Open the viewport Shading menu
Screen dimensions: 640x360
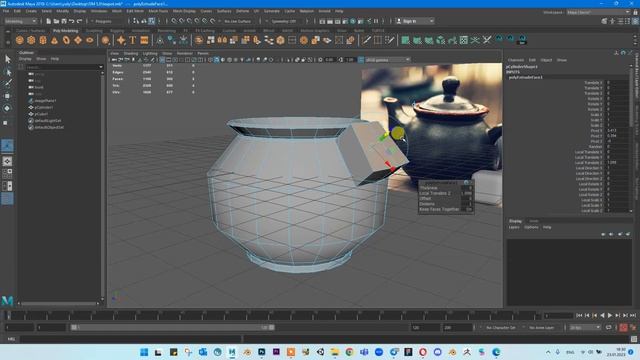(131, 53)
